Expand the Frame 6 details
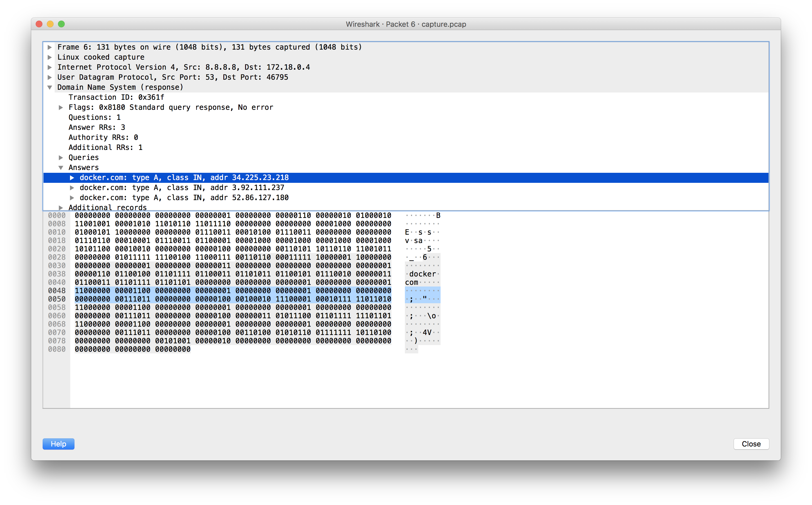 coord(49,47)
